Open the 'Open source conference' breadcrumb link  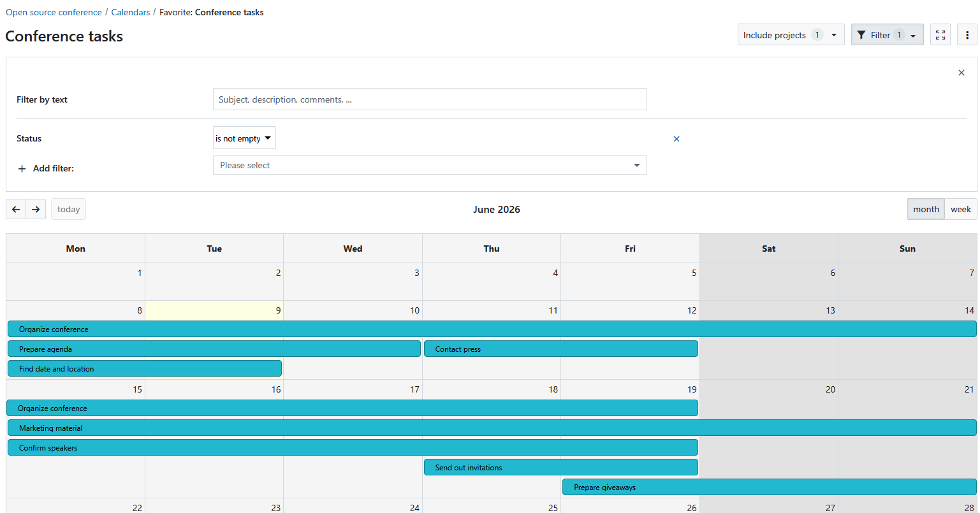[54, 12]
